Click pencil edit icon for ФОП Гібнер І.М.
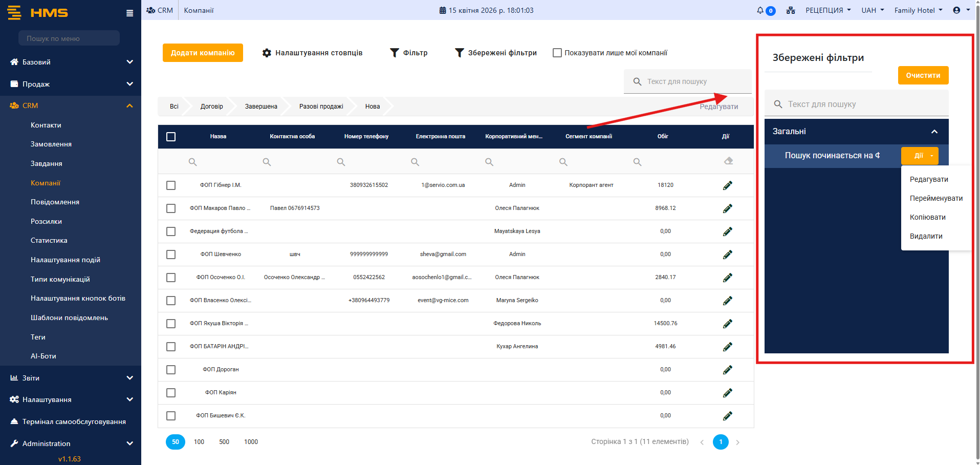Screen dimensions: 980x465 727,185
